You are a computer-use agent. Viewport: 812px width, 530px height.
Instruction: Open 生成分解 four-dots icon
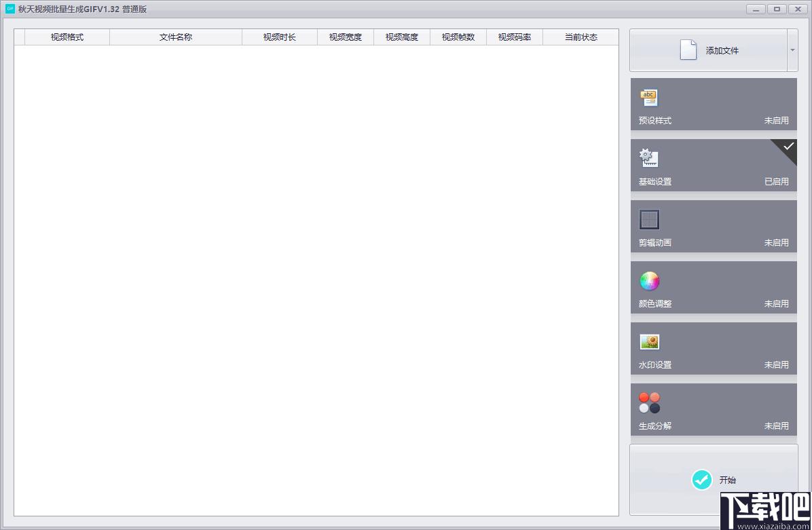click(x=649, y=402)
